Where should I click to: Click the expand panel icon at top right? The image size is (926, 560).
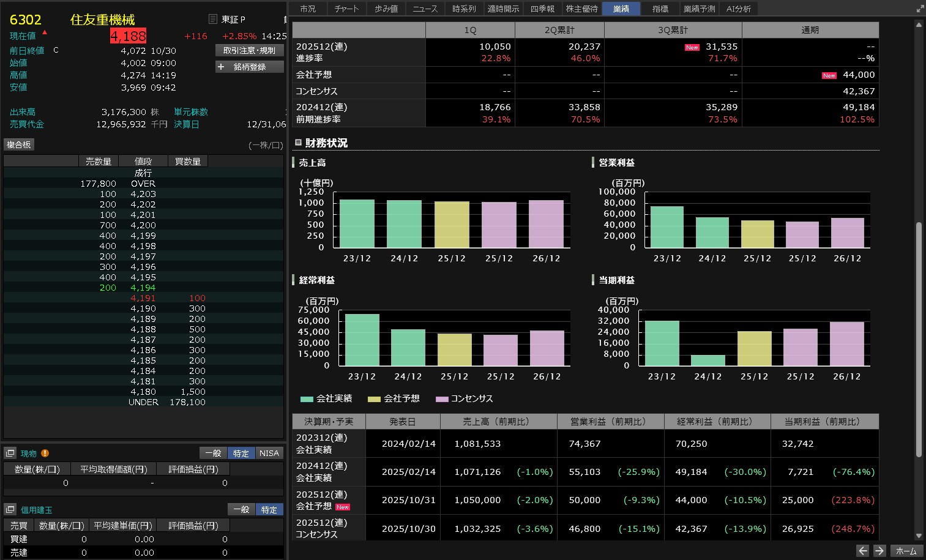tap(919, 9)
